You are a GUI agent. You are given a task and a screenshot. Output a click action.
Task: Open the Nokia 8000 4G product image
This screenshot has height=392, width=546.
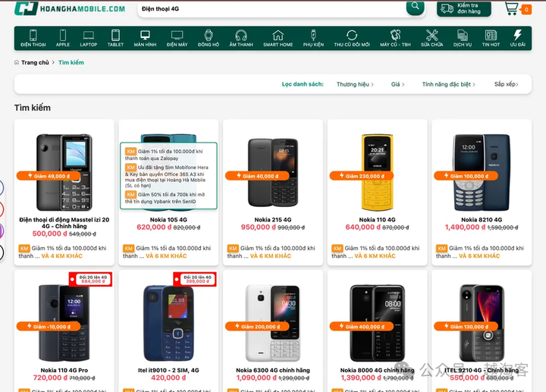point(377,323)
